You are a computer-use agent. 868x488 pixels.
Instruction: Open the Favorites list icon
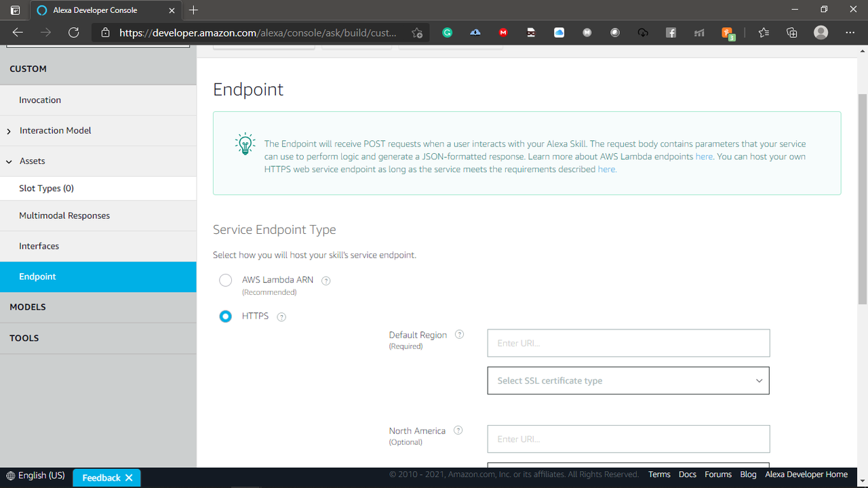coord(764,33)
